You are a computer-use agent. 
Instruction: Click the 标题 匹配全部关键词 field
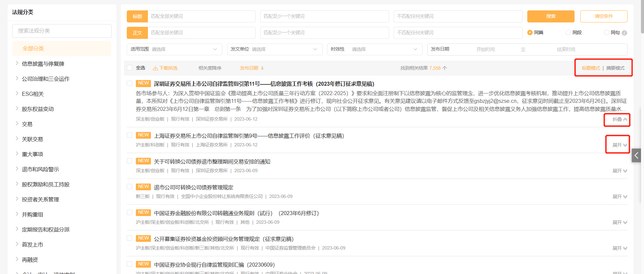pos(201,16)
